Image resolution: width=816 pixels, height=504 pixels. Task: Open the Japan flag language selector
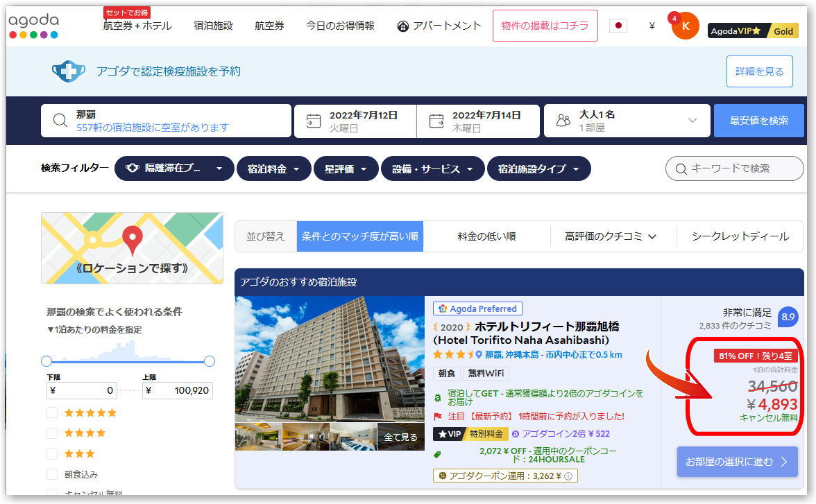click(618, 26)
